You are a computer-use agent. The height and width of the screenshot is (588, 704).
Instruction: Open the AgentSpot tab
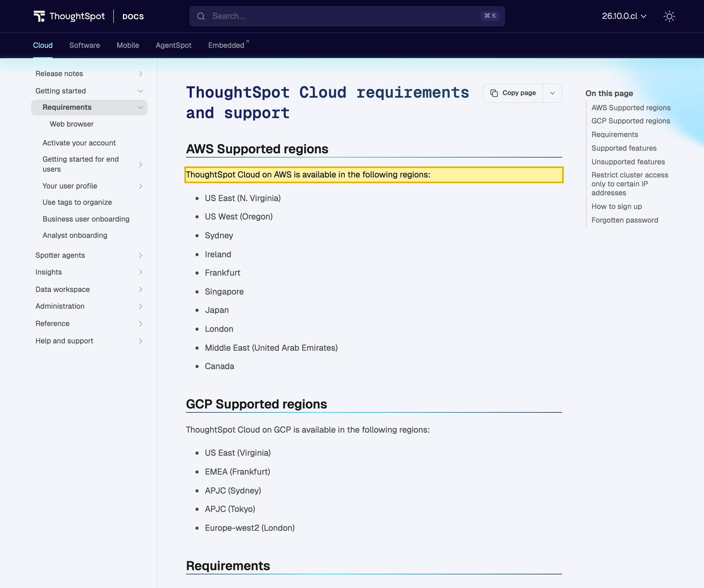click(x=173, y=45)
